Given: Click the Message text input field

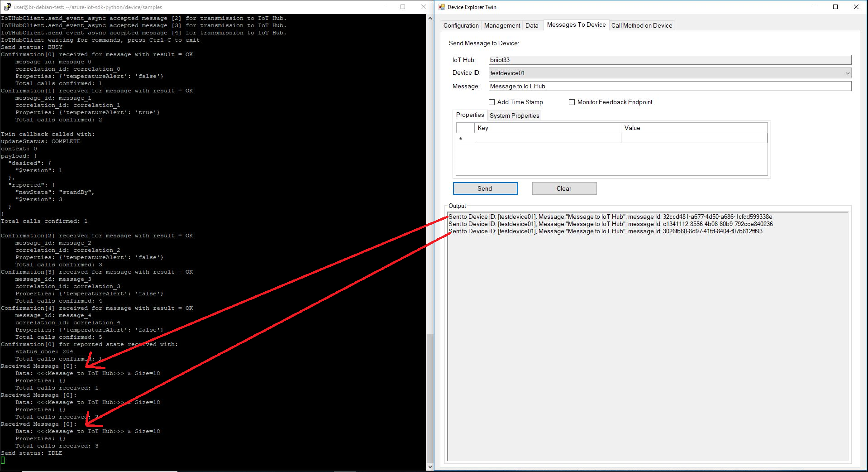Looking at the screenshot, I should 670,86.
